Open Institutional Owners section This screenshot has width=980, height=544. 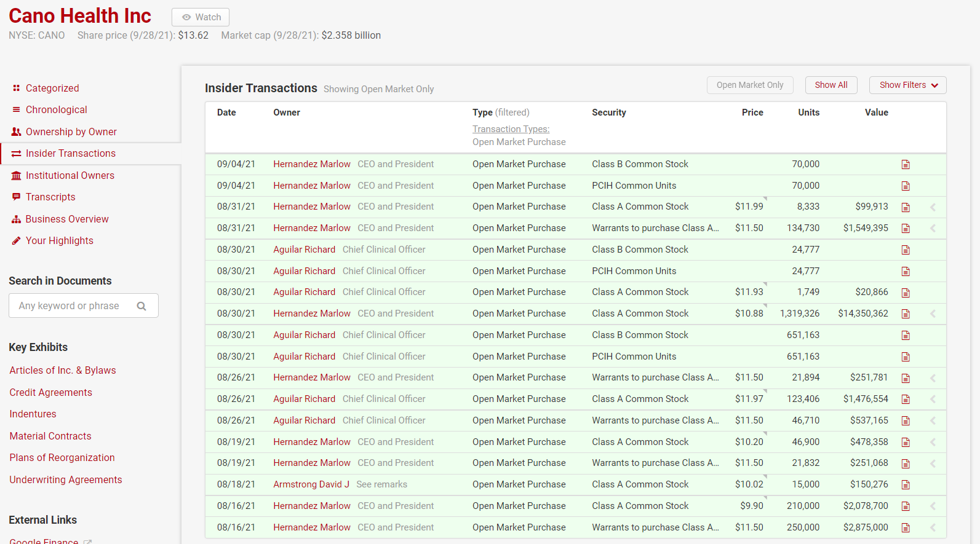pos(70,175)
